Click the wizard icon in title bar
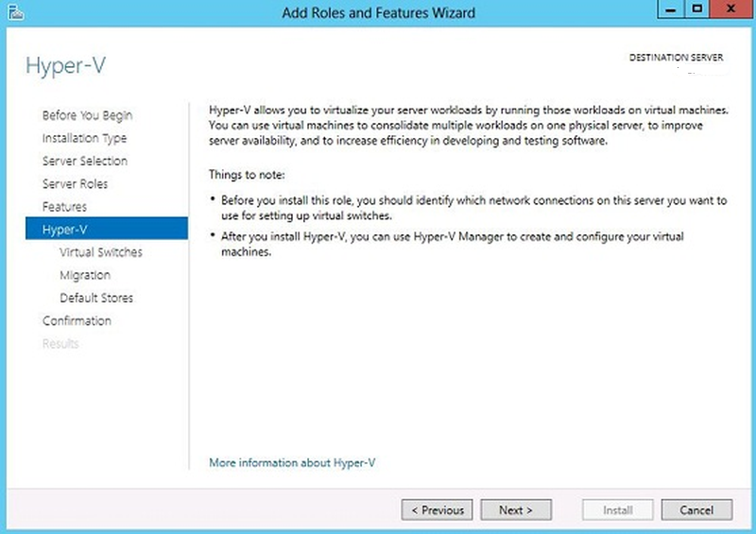Viewport: 756px width, 534px height. click(15, 12)
